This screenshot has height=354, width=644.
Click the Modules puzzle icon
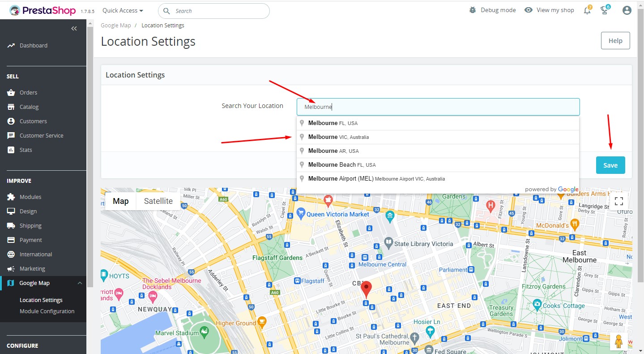[11, 197]
